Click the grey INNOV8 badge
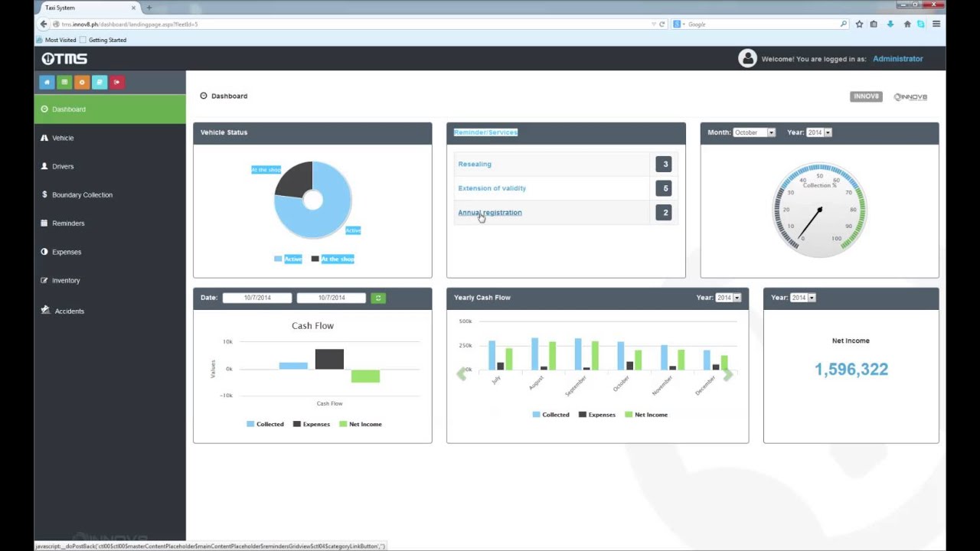The image size is (980, 551). [866, 96]
